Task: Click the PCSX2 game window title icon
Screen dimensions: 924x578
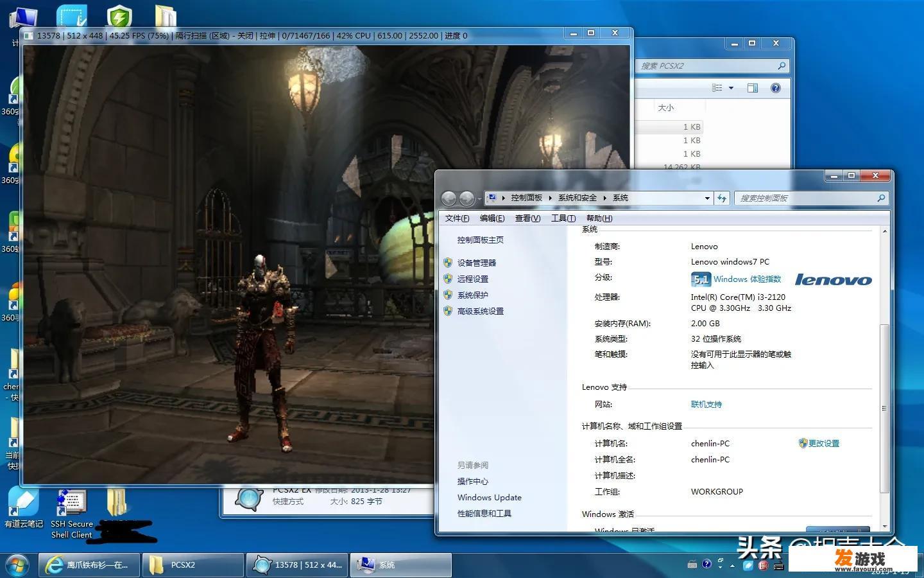Action: [x=28, y=36]
